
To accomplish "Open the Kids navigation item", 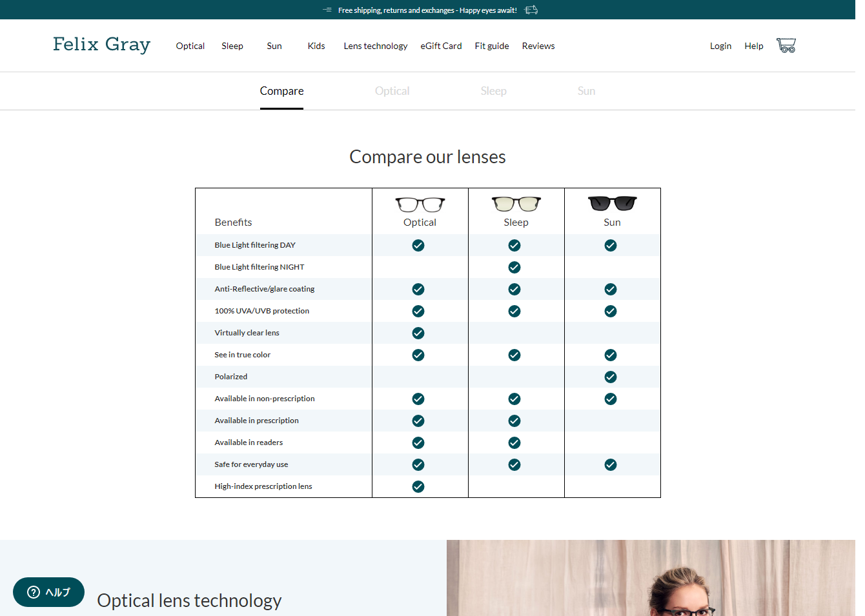I will (316, 46).
